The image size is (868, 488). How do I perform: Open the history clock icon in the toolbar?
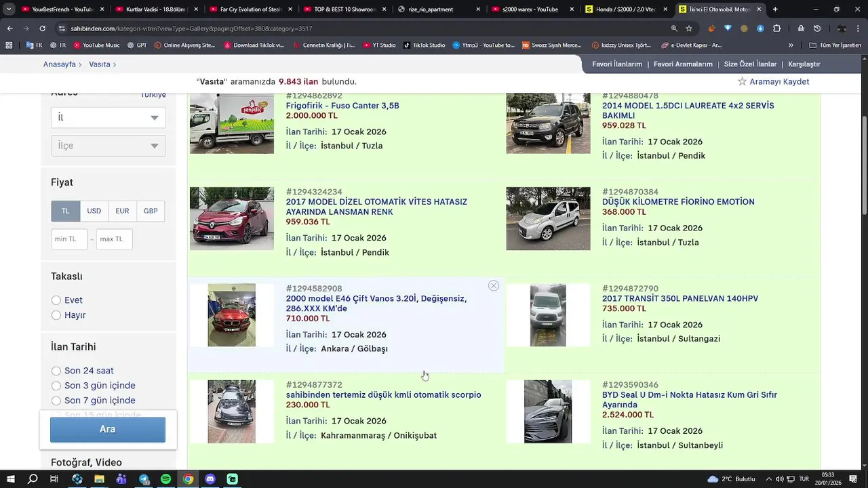(817, 28)
